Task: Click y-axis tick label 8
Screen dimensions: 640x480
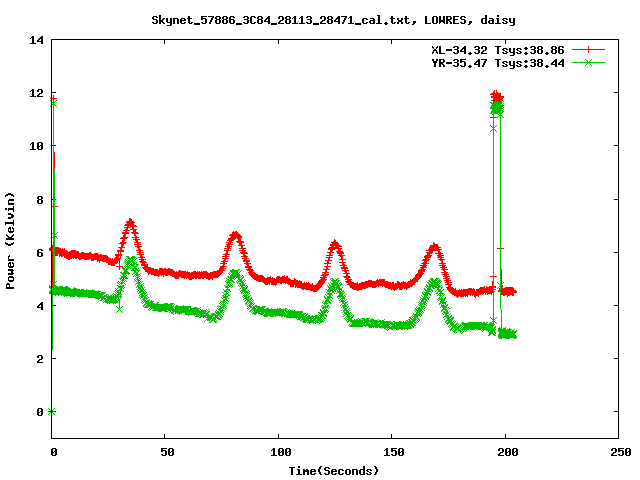Action: (x=40, y=200)
